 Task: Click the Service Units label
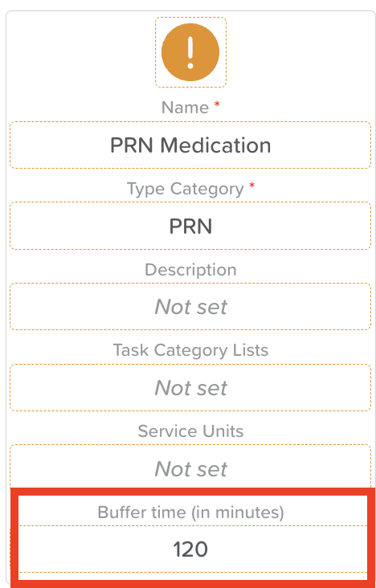point(190,431)
